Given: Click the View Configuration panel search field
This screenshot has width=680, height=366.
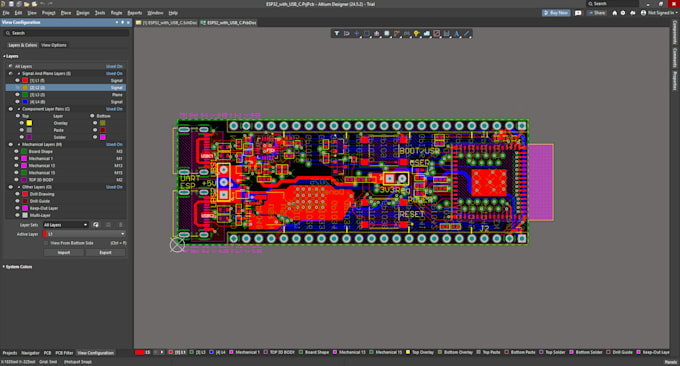Looking at the screenshot, I should [x=66, y=33].
